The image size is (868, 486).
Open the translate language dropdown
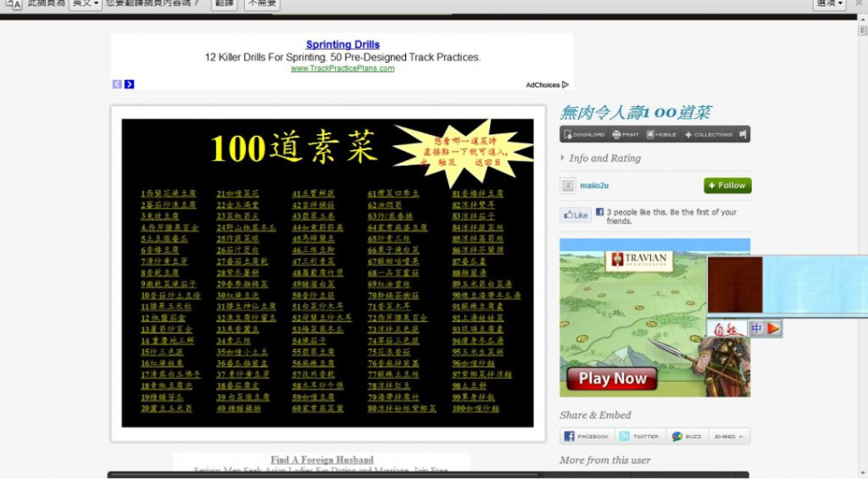tap(86, 4)
